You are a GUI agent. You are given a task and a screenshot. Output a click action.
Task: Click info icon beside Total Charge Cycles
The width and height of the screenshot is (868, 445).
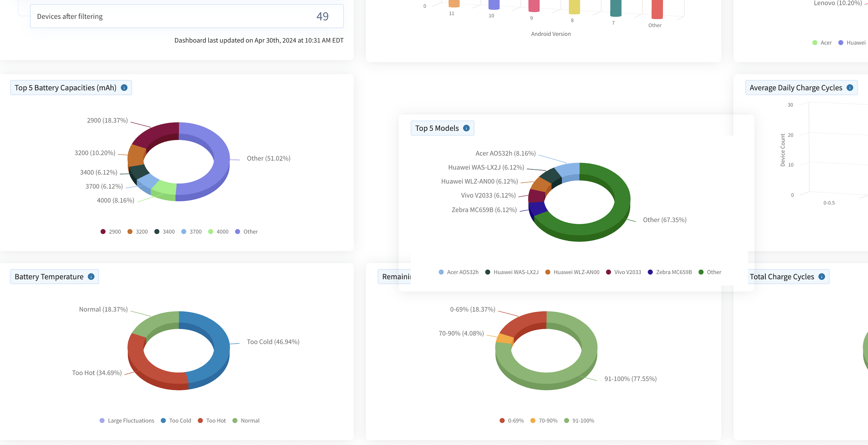822,276
